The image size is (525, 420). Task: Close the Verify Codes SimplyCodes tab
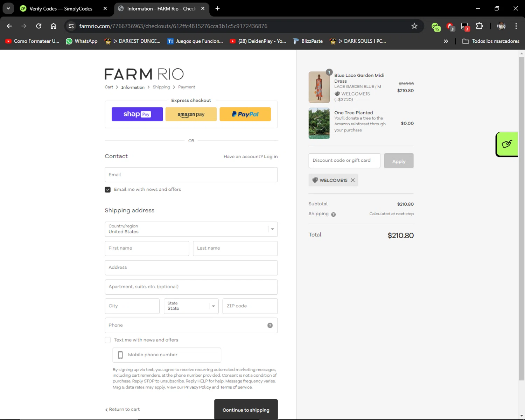click(x=105, y=8)
